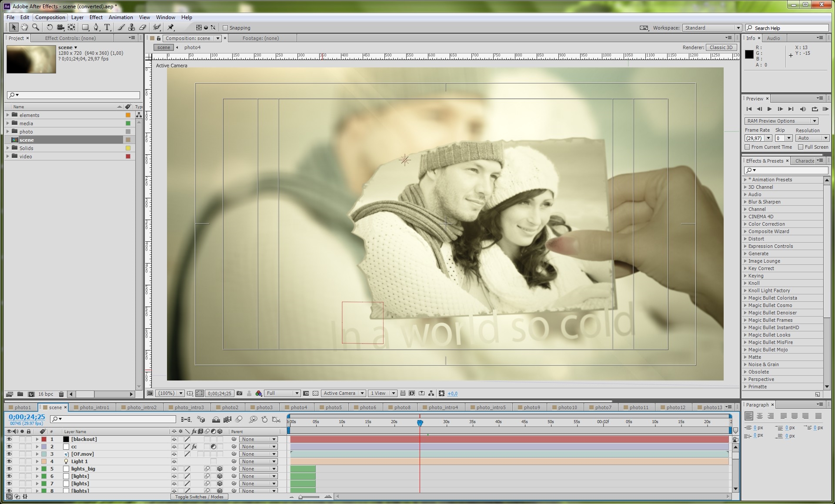The height and width of the screenshot is (504, 835).
Task: Toggle visibility of Light 1 layer
Action: [9, 461]
